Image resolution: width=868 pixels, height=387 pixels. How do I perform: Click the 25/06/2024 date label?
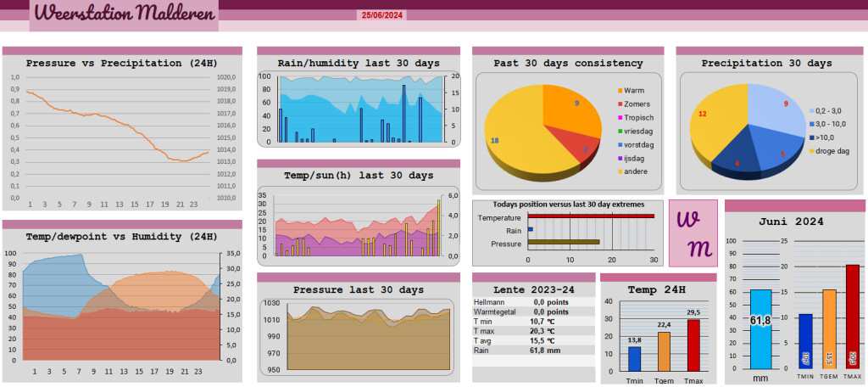[382, 15]
